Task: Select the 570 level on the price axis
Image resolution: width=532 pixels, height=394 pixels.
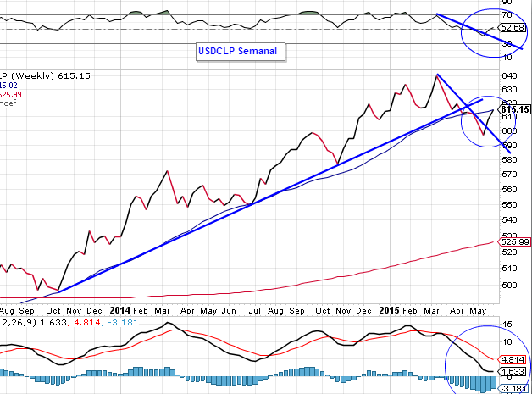Action: click(x=509, y=175)
